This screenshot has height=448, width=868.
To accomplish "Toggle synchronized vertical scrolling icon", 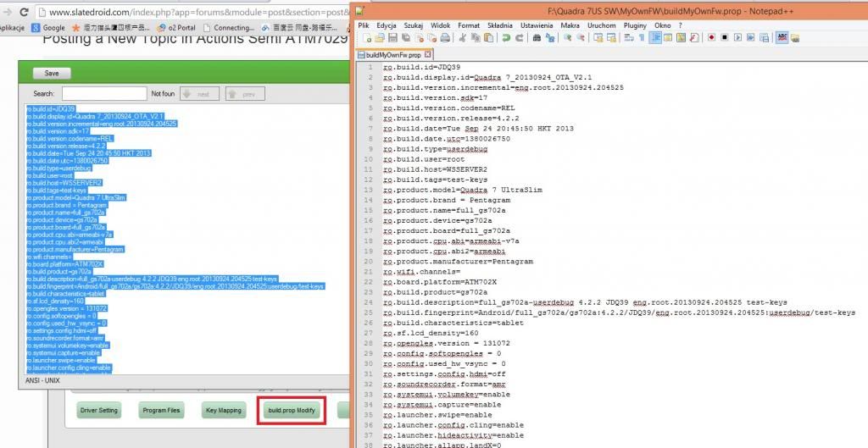I will click(x=598, y=37).
